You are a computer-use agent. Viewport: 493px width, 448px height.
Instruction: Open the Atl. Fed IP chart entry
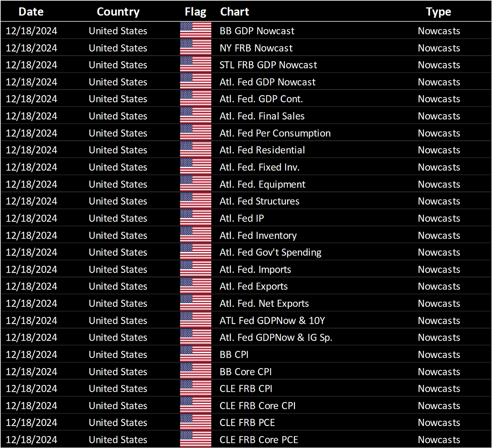[x=242, y=218]
